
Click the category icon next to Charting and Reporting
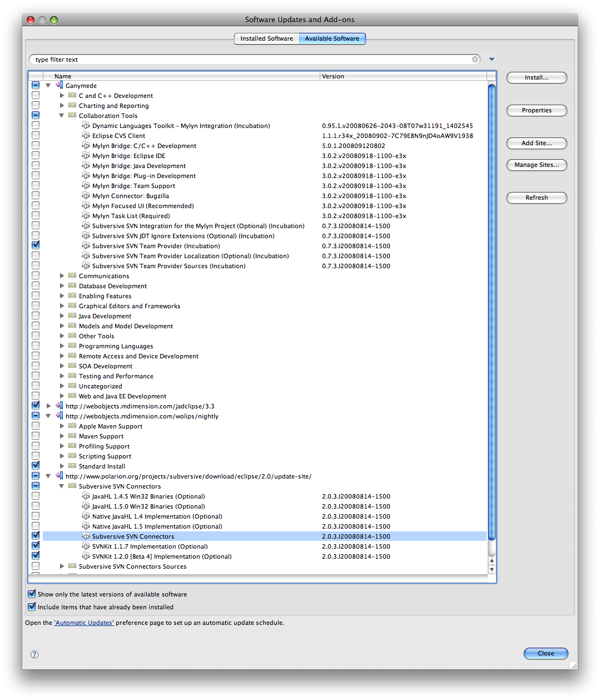click(72, 106)
